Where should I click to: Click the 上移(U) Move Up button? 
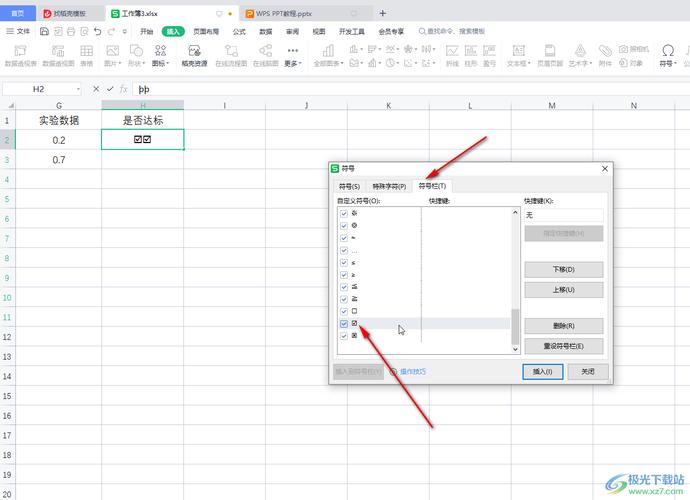pos(564,290)
